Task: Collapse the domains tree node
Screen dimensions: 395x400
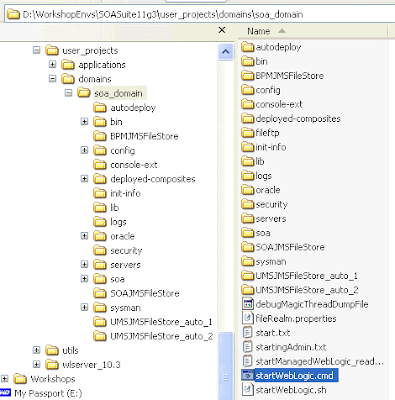Action: (53, 79)
